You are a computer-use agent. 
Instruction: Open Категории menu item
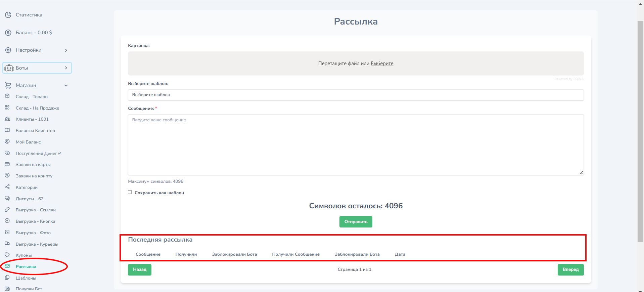[x=27, y=187]
